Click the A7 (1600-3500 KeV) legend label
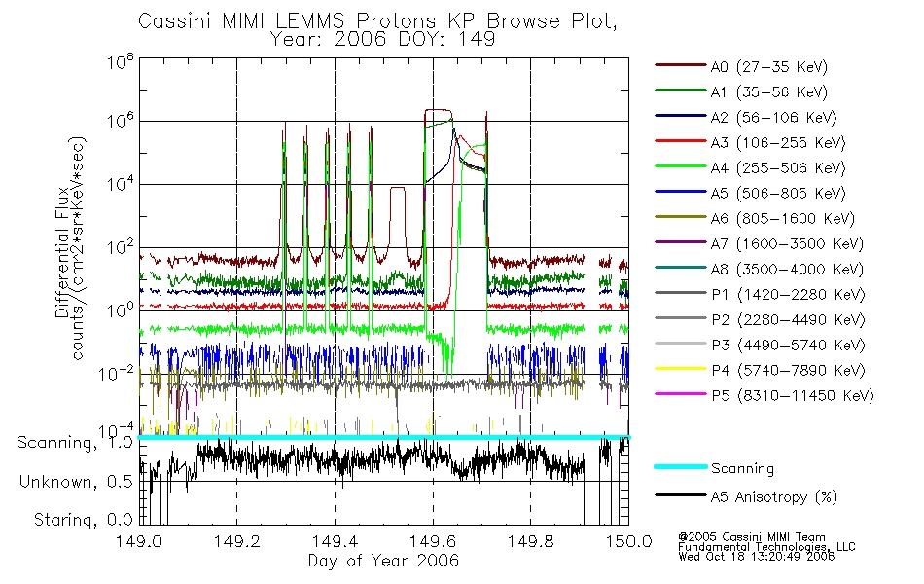The width and height of the screenshot is (924, 584). [x=787, y=244]
